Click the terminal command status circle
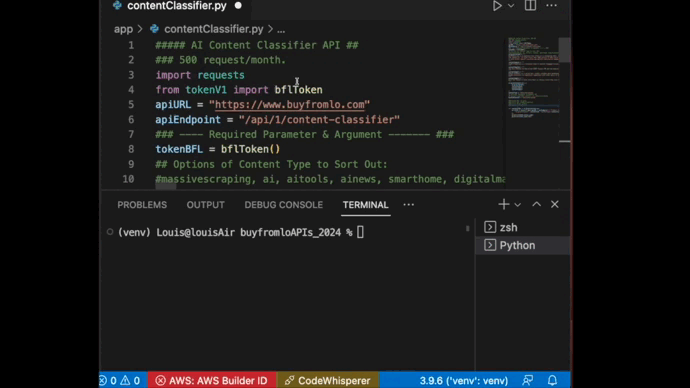 110,232
